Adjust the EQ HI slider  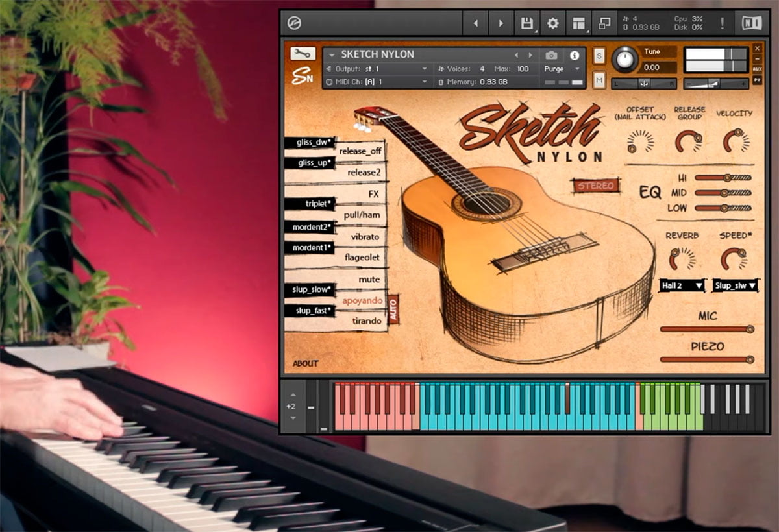[723, 177]
